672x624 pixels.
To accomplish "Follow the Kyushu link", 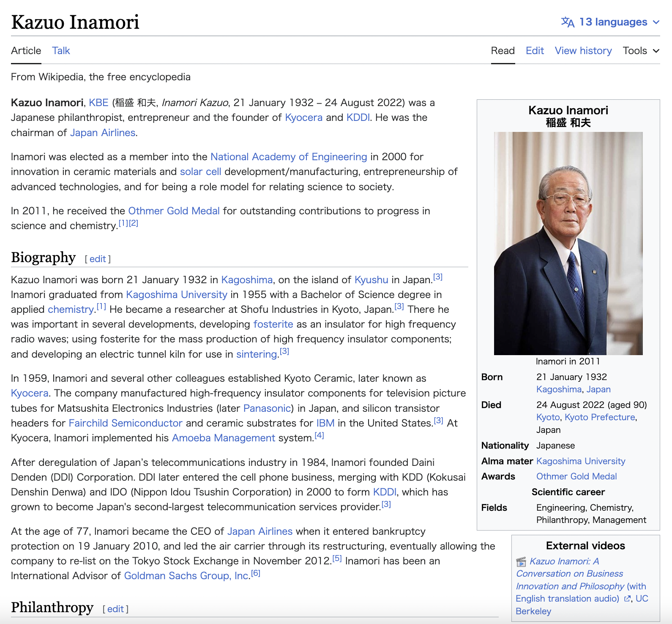I will point(371,280).
